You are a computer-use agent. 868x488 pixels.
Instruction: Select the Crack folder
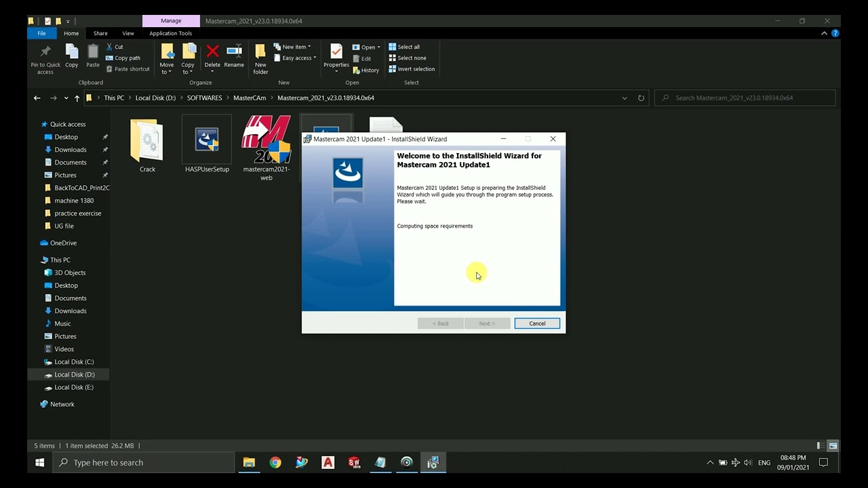click(147, 146)
